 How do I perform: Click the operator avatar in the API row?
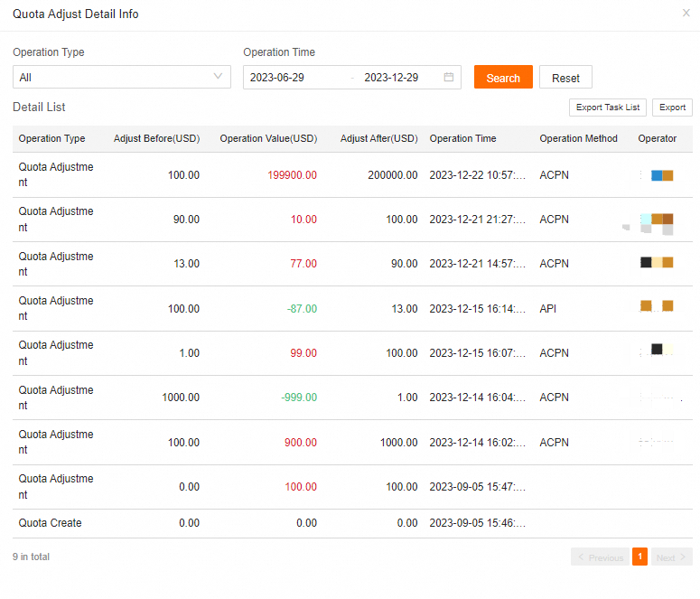pyautogui.click(x=657, y=307)
